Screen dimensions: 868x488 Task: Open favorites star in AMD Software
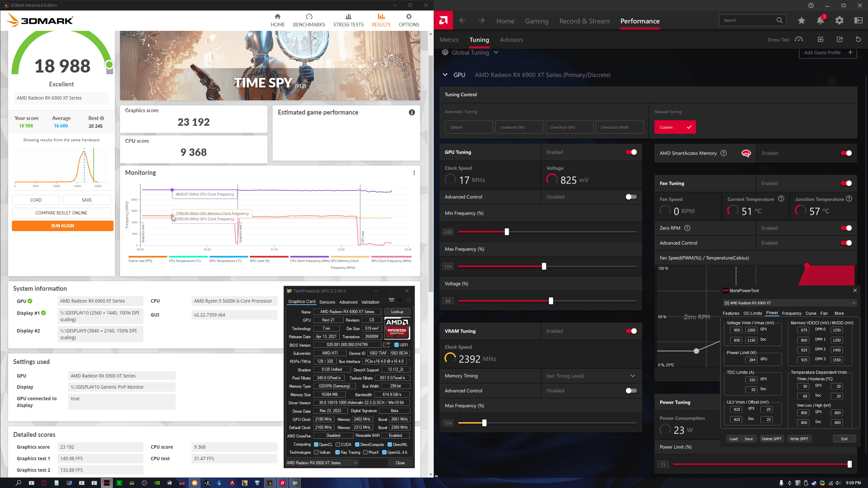pyautogui.click(x=801, y=20)
